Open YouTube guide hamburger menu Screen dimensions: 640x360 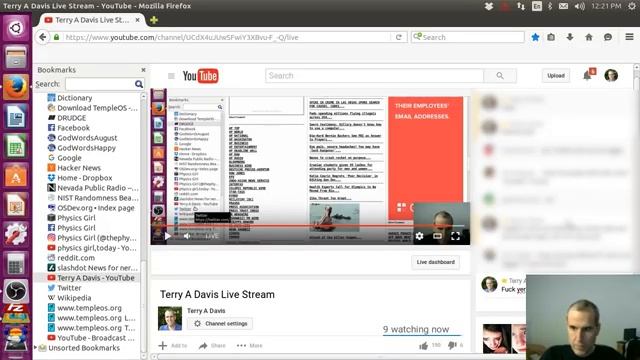[x=171, y=76]
